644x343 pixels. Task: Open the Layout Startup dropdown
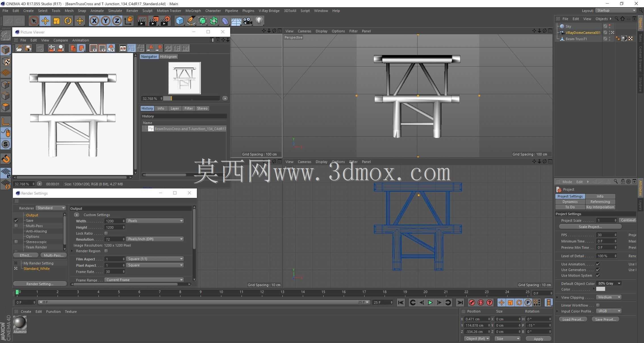pyautogui.click(x=616, y=10)
